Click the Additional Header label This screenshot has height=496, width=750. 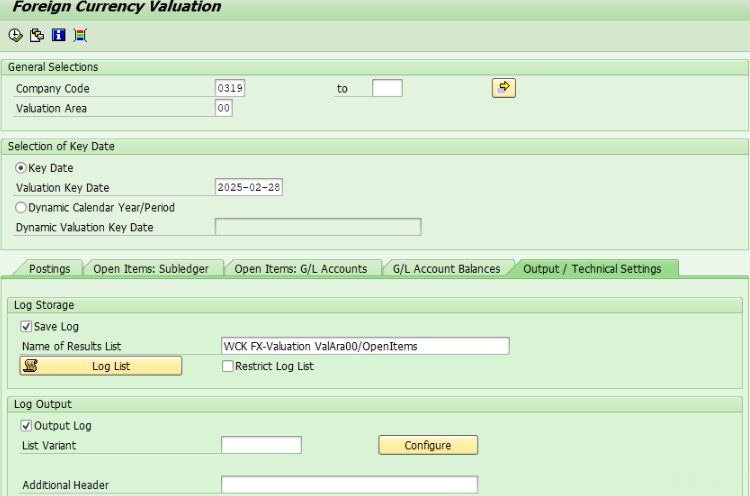click(66, 485)
